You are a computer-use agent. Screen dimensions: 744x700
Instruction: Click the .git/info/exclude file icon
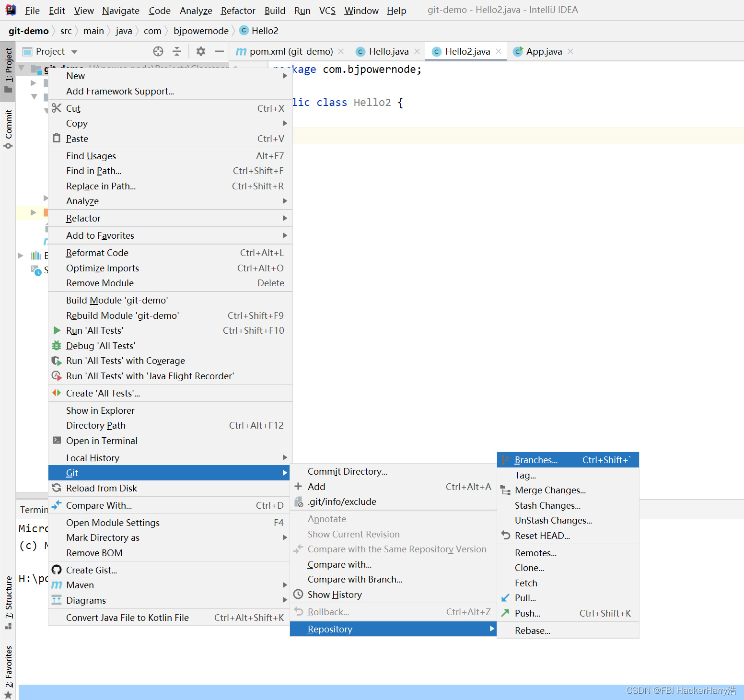298,502
